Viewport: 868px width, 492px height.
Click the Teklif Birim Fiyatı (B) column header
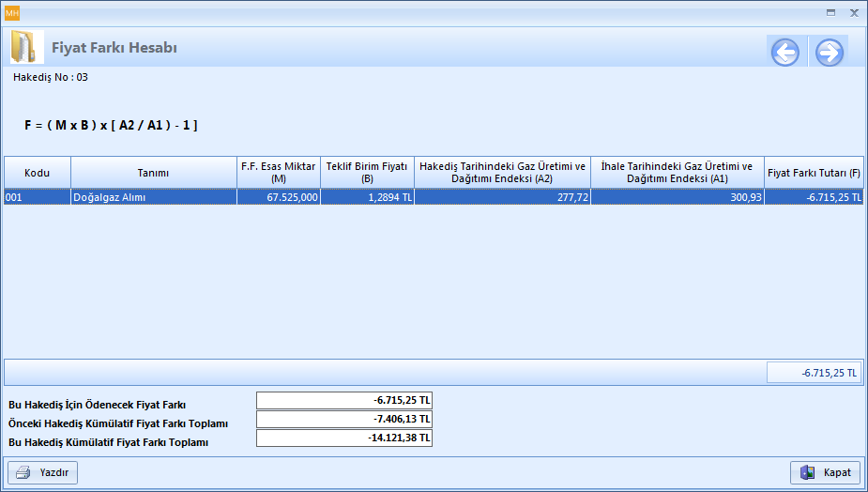tap(367, 173)
